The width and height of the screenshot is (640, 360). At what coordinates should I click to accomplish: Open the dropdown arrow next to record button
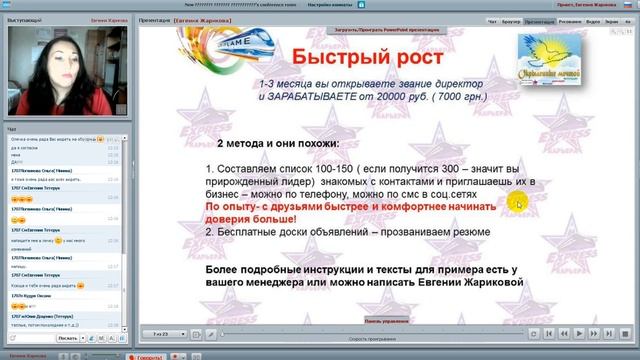183,357
